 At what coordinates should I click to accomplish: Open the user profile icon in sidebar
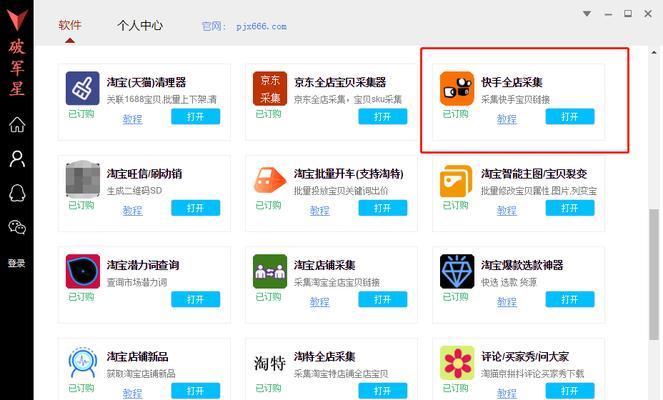click(17, 159)
